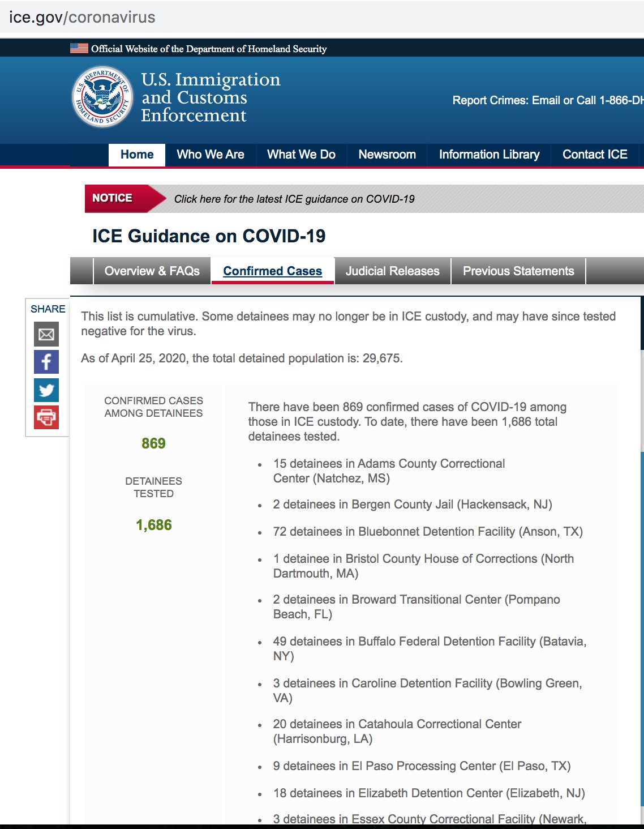Open the Information Library menu
644x829 pixels.
coord(489,155)
